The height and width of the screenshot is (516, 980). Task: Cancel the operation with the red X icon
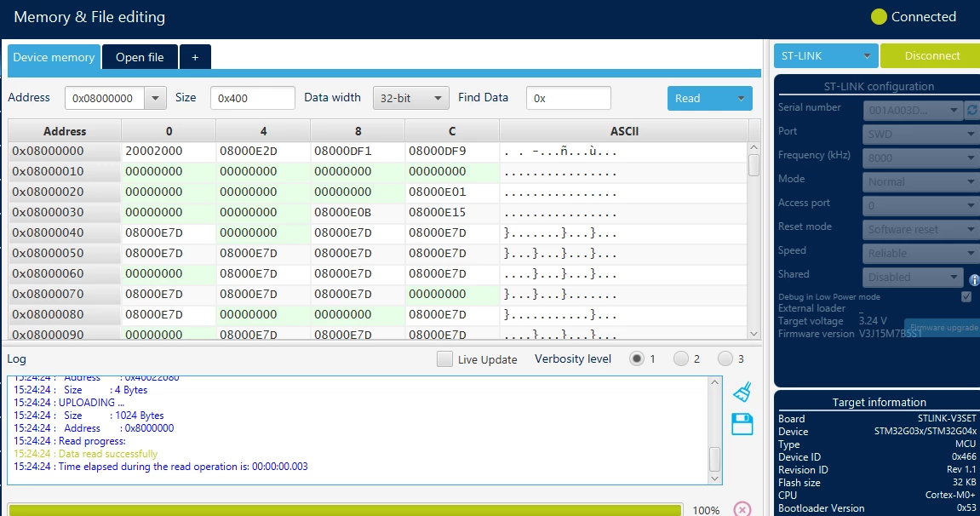pyautogui.click(x=742, y=509)
